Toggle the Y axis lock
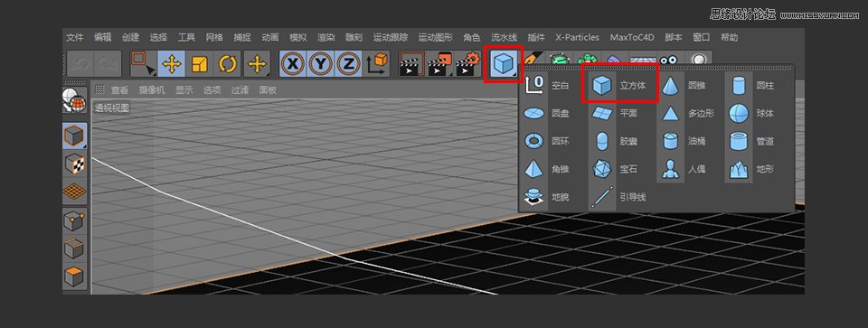This screenshot has width=868, height=328. (x=321, y=64)
